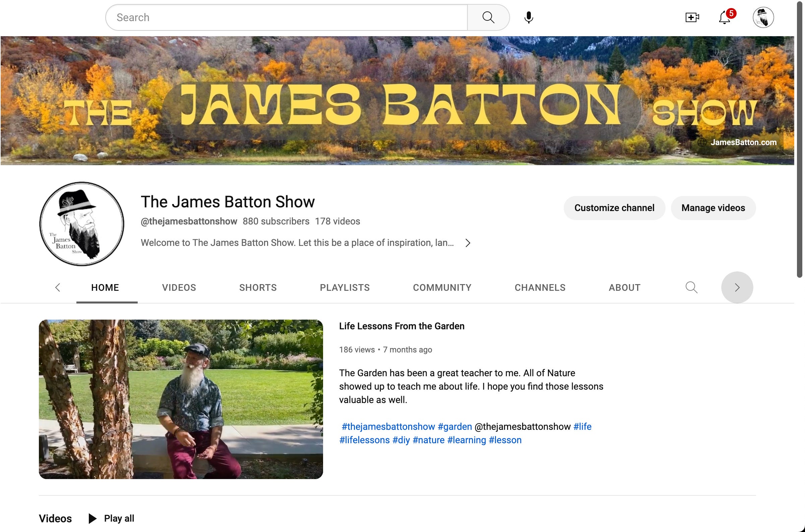Screen dimensions: 805x532
Task: Open the Create video camera icon
Action: point(692,17)
